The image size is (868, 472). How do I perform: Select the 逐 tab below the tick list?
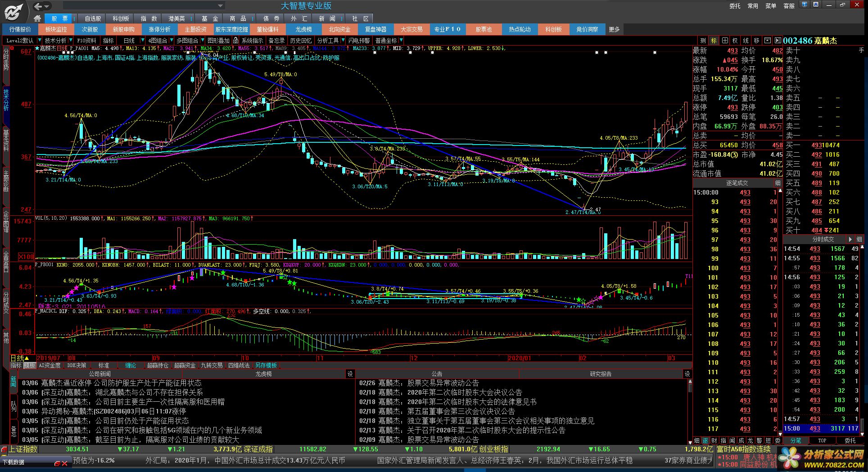(705, 440)
